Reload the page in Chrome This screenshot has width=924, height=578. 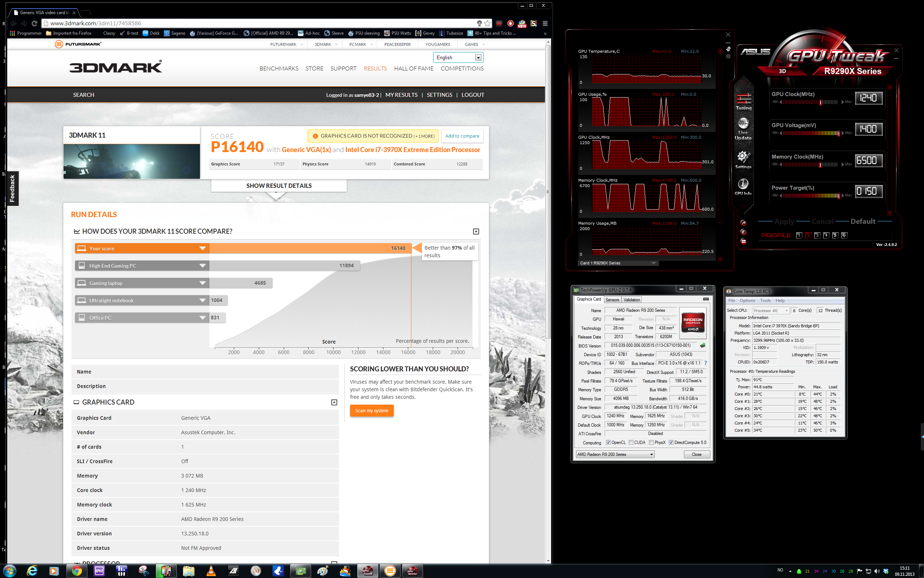34,23
